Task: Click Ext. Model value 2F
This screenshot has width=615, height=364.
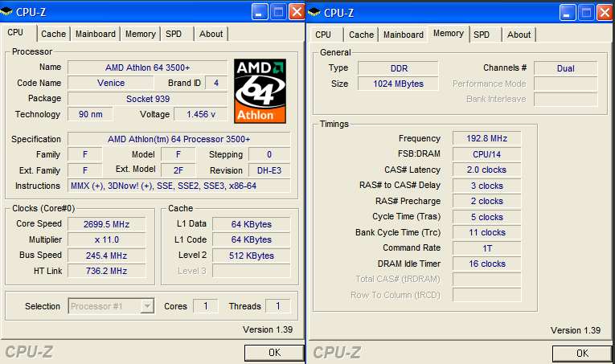Action: [x=178, y=170]
